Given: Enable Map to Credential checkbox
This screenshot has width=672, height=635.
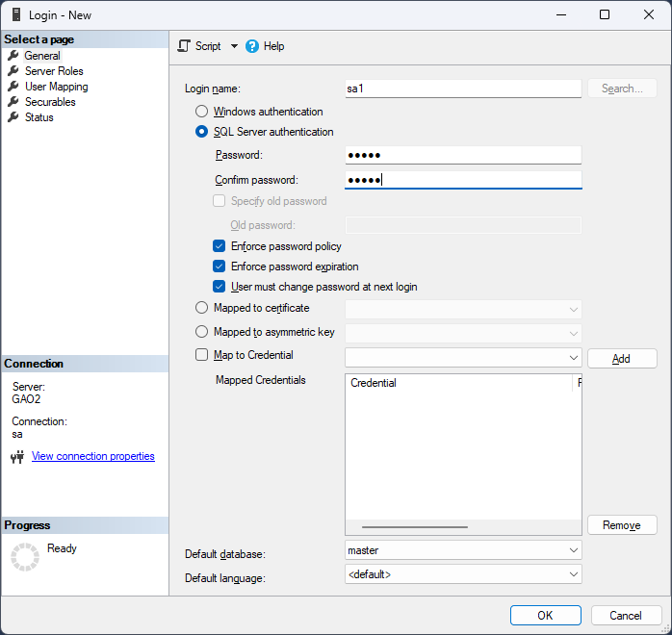Looking at the screenshot, I should pyautogui.click(x=201, y=354).
